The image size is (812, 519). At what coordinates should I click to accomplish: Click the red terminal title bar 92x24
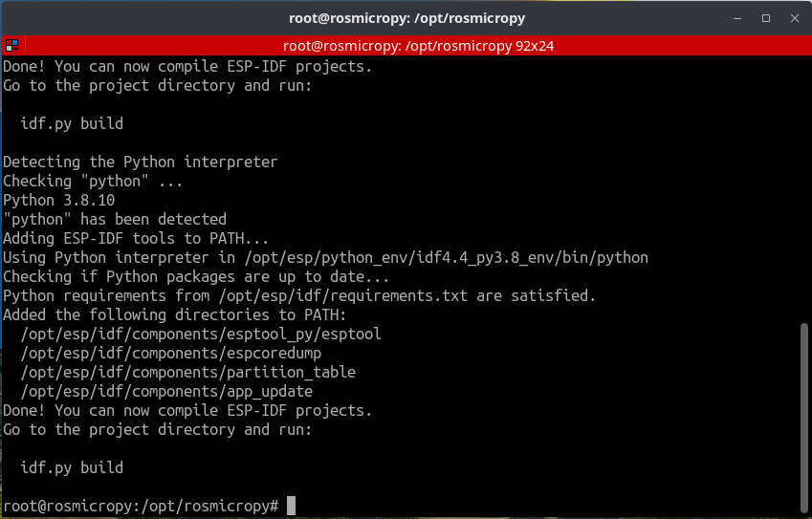(x=418, y=46)
